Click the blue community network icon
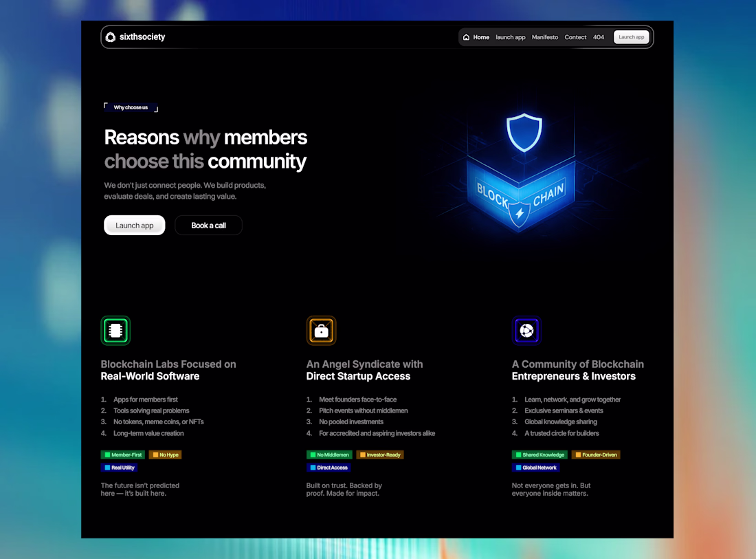 point(526,331)
